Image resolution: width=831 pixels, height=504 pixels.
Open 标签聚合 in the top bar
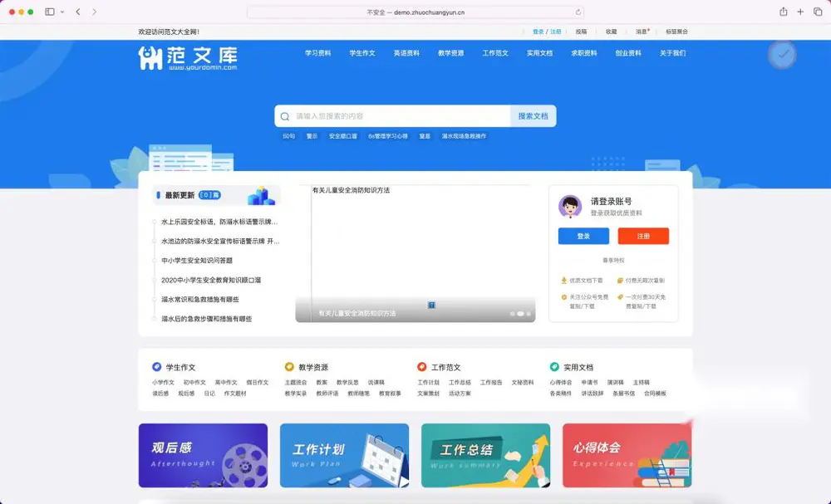[x=676, y=32]
